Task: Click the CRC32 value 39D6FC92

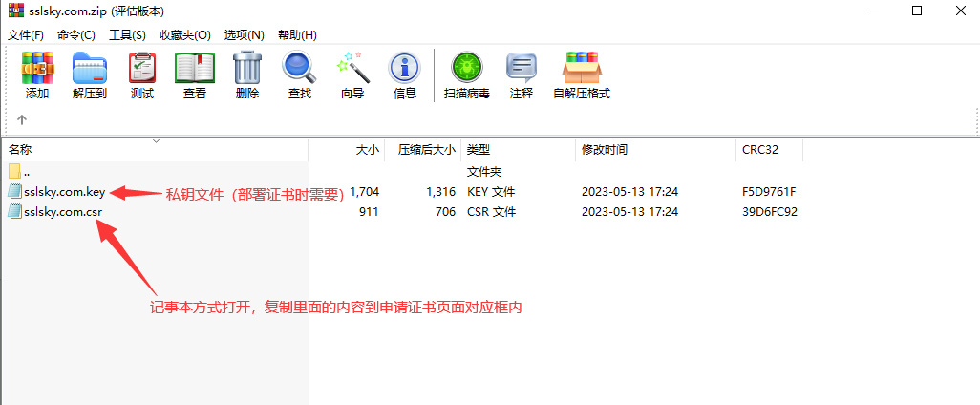Action: (769, 212)
